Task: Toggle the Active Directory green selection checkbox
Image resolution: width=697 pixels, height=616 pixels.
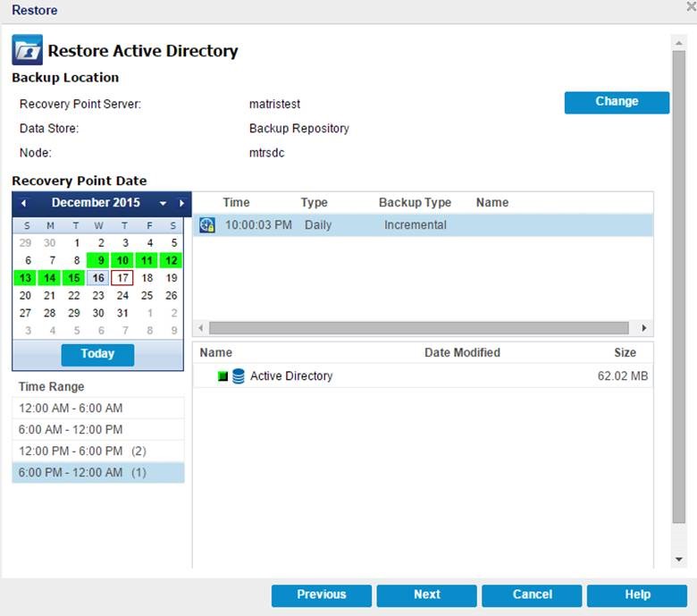Action: pos(223,376)
